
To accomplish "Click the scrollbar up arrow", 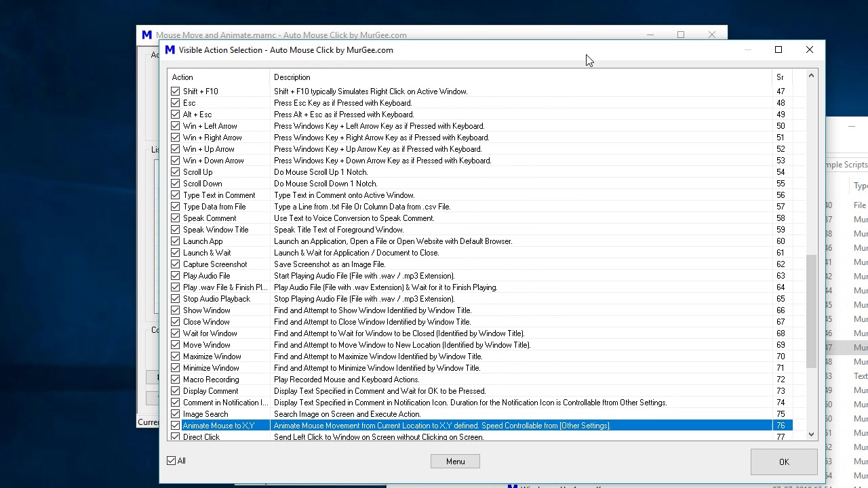I will click(x=811, y=75).
